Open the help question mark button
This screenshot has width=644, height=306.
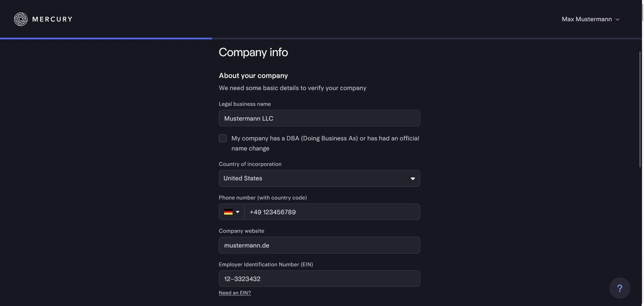619,288
